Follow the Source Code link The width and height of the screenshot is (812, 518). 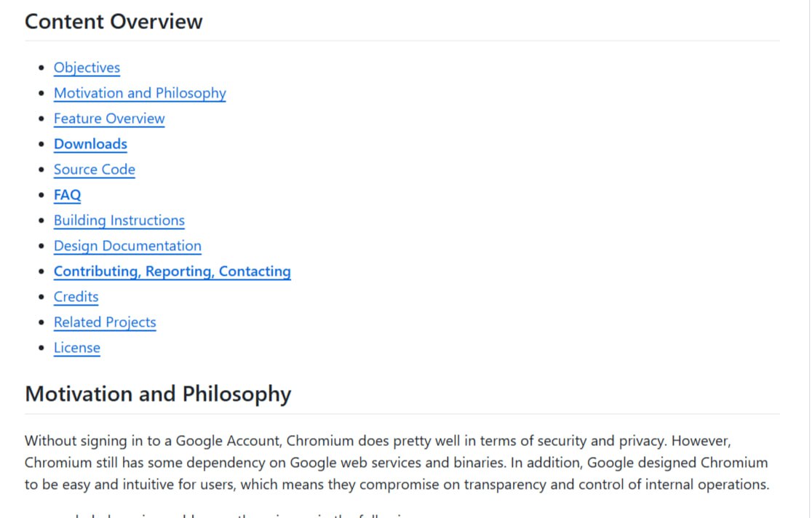click(95, 170)
